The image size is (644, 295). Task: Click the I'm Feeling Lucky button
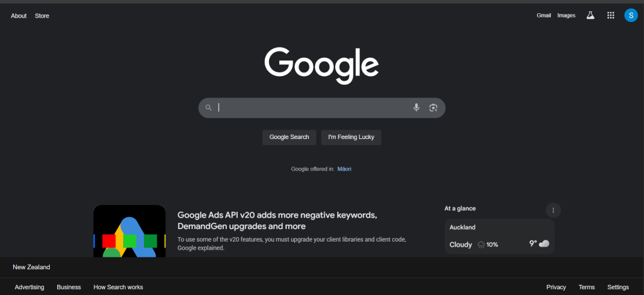tap(351, 137)
